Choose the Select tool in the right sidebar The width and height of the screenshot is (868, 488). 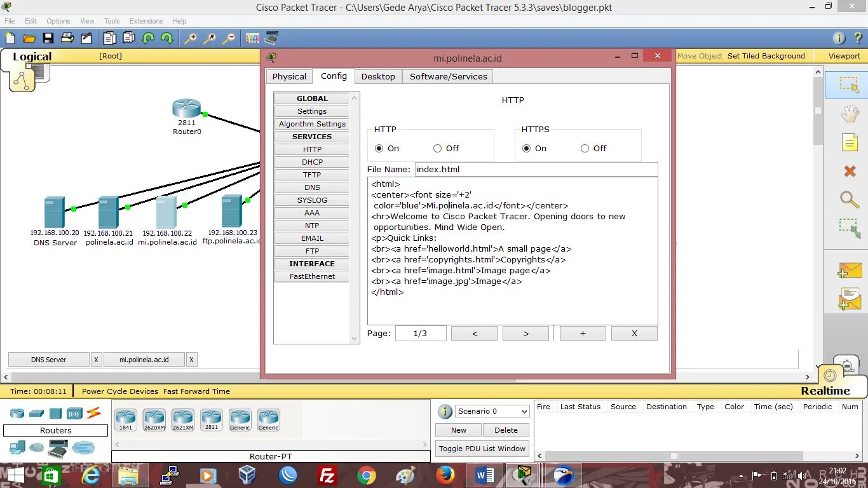(850, 85)
